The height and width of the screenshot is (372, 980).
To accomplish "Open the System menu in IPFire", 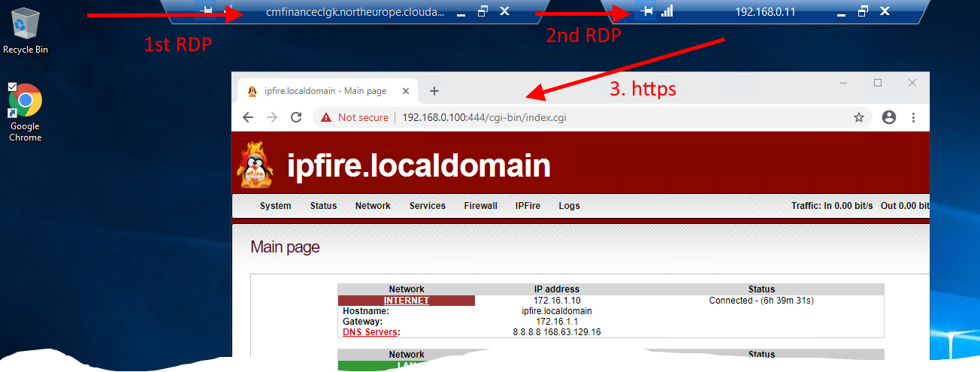I will (275, 206).
